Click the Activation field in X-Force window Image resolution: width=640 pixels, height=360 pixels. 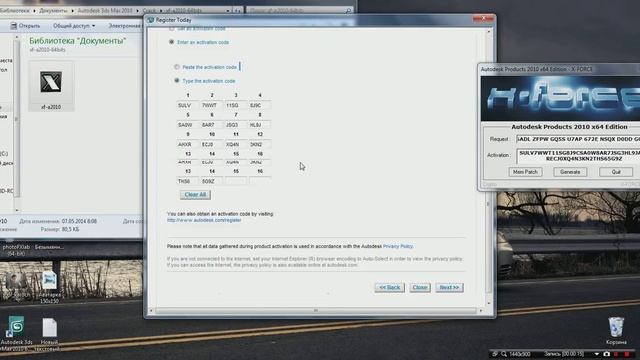point(578,156)
